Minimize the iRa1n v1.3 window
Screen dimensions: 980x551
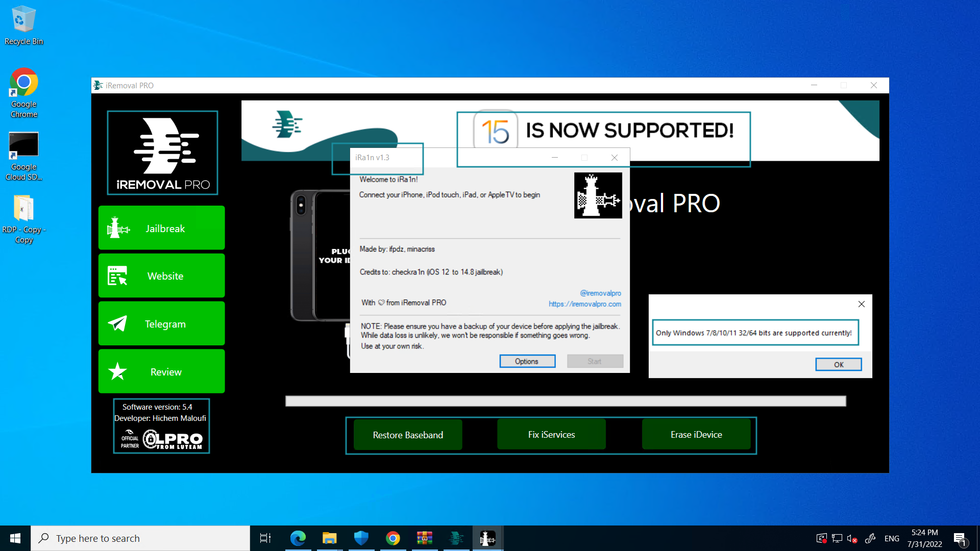pos(555,158)
